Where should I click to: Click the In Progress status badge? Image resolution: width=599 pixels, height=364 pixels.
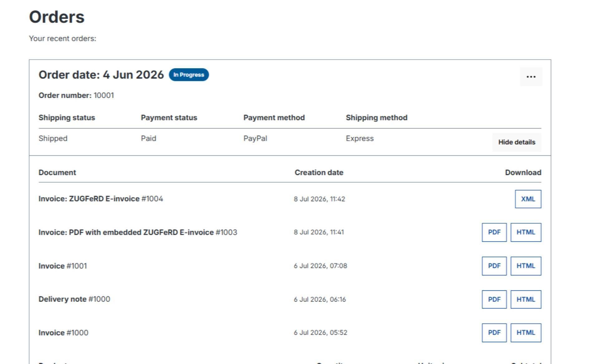(189, 75)
